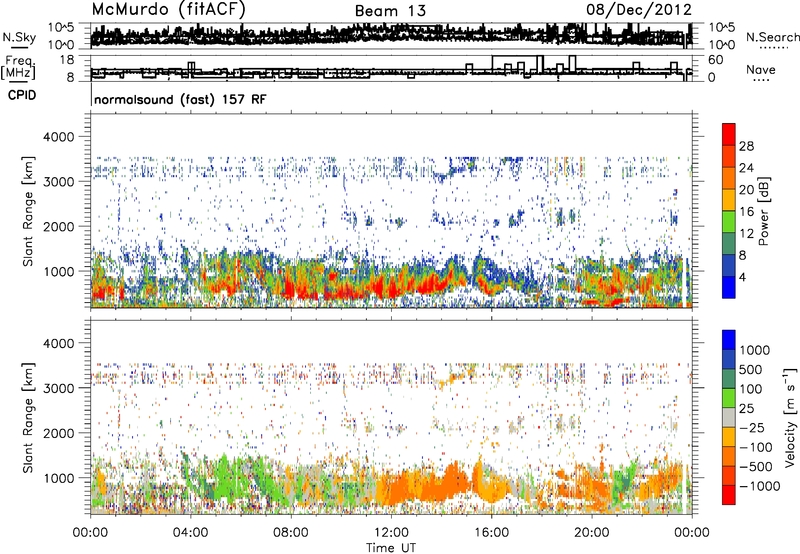Click the '3000' tick in velocity panel
This screenshot has height=554, width=800.
(x=59, y=388)
